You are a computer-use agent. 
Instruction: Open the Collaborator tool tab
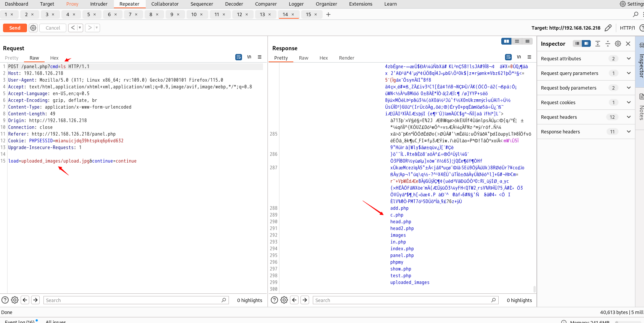[x=165, y=4]
